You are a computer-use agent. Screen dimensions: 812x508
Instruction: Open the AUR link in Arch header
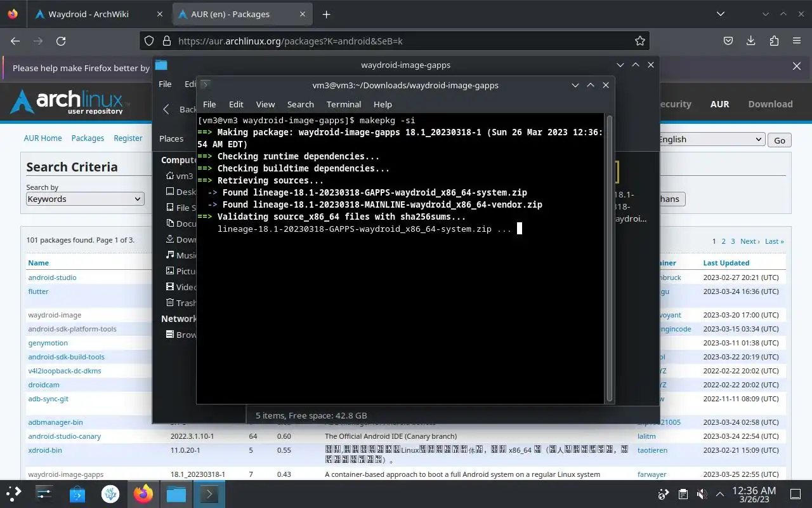719,104
